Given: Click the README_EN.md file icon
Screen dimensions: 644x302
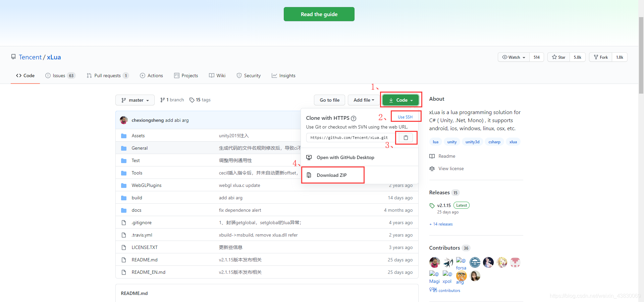Looking at the screenshot, I should tap(124, 272).
